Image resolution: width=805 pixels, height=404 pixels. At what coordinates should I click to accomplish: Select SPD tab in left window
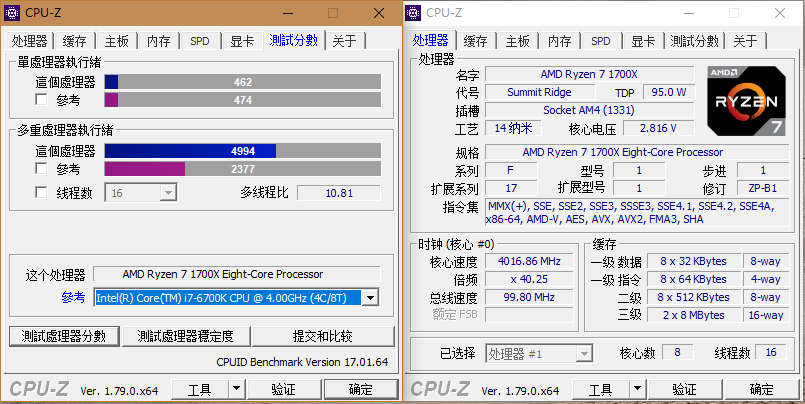click(x=200, y=41)
